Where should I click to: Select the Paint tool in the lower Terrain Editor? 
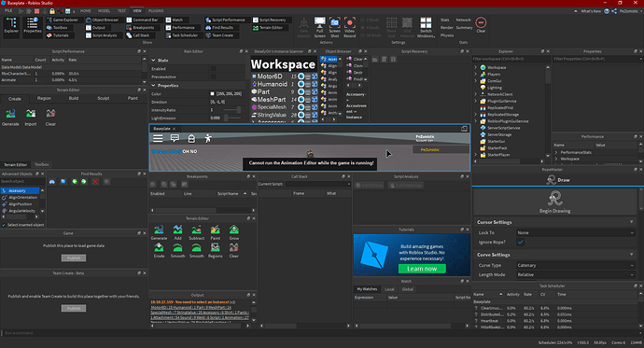click(x=216, y=232)
